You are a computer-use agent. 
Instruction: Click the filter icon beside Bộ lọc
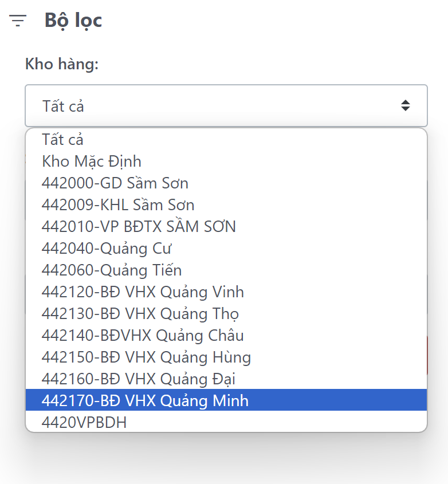pos(18,21)
